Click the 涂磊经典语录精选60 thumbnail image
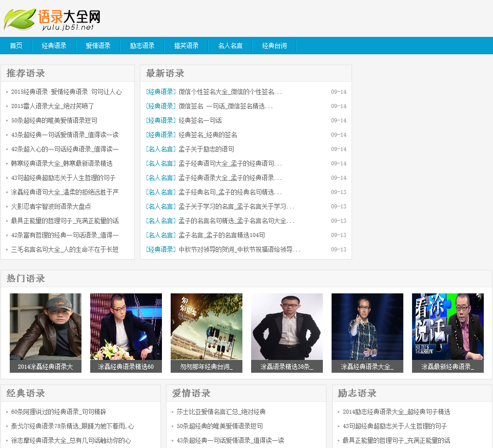This screenshot has height=448, width=493. tap(126, 327)
